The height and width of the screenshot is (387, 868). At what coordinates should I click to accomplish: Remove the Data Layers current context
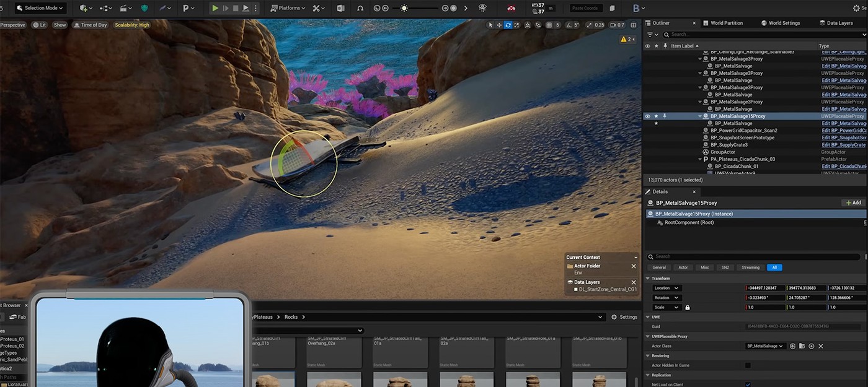click(x=634, y=282)
